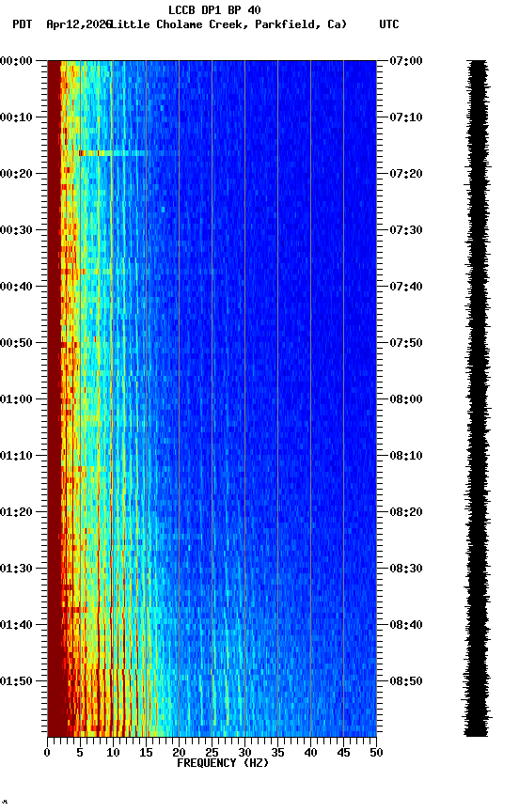Click the 45 Hz frequency axis label
The image size is (519, 812).
coord(343,753)
